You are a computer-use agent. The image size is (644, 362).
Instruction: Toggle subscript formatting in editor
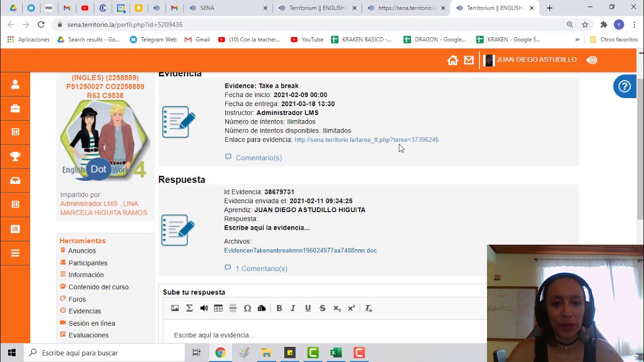click(337, 308)
